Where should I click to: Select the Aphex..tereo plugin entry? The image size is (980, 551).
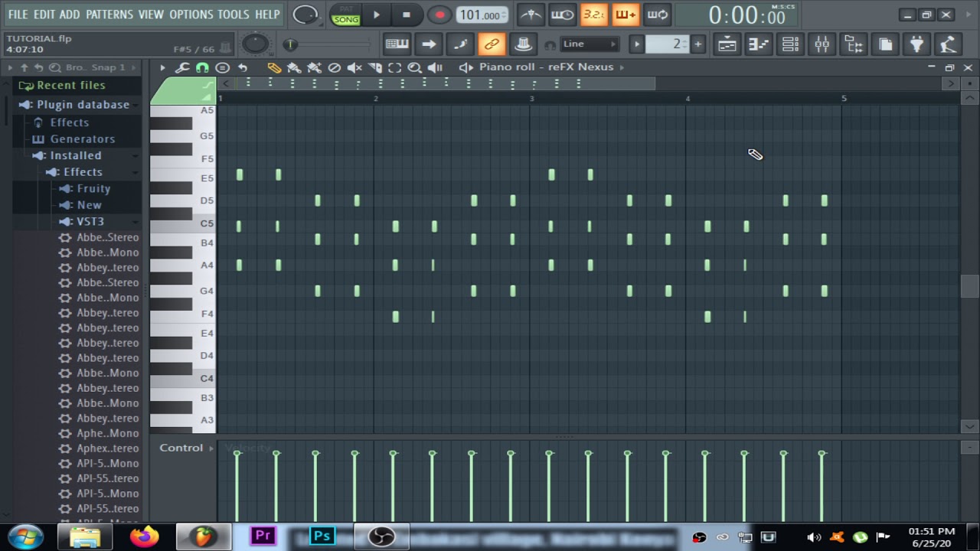point(107,448)
